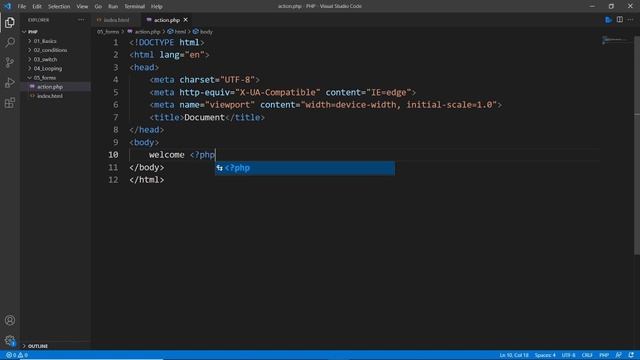
Task: Click the VS Code logo icon
Action: pos(8,6)
